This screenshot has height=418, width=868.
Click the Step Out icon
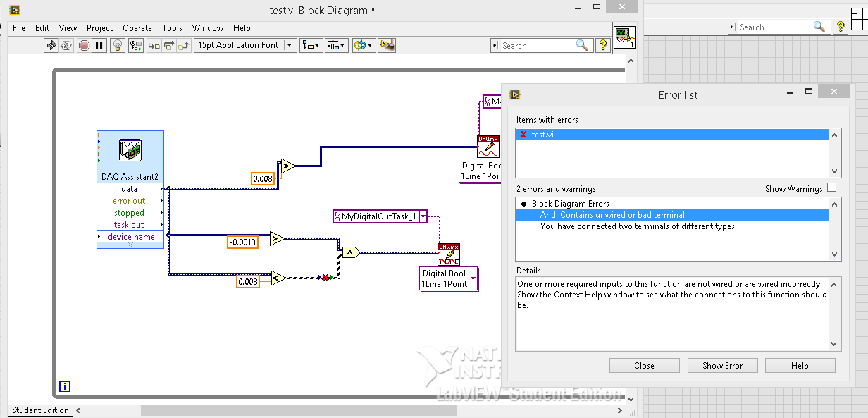click(184, 45)
